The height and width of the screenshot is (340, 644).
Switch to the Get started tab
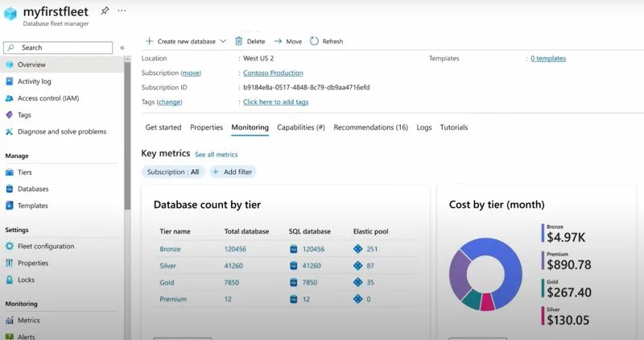click(x=163, y=127)
